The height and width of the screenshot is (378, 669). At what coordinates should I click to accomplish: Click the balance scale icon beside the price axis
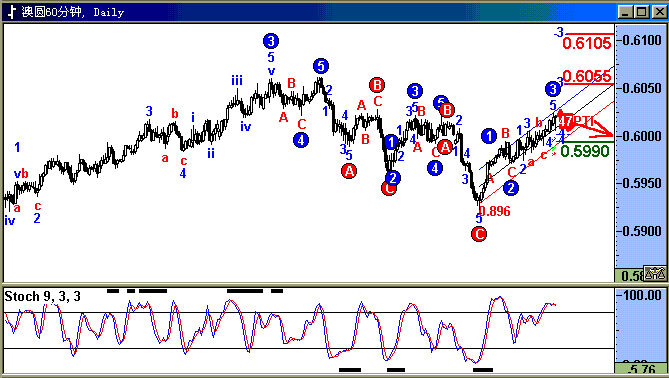pos(654,274)
